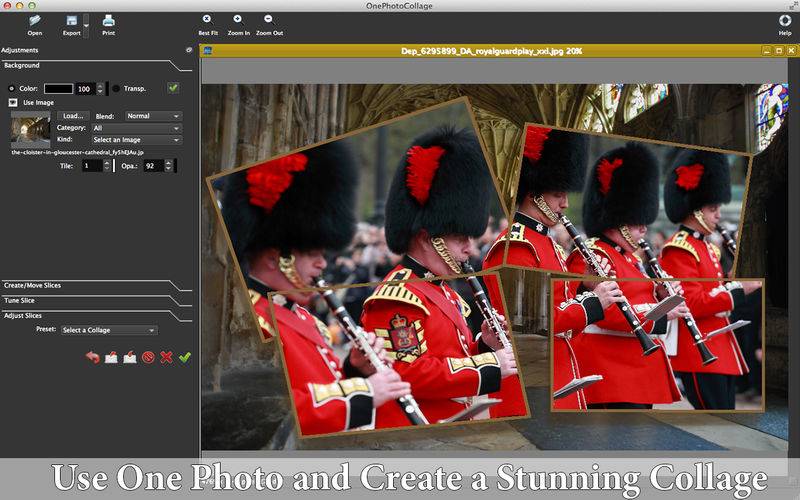
Task: Detach the Adjustments panel using its float icon
Action: point(189,50)
